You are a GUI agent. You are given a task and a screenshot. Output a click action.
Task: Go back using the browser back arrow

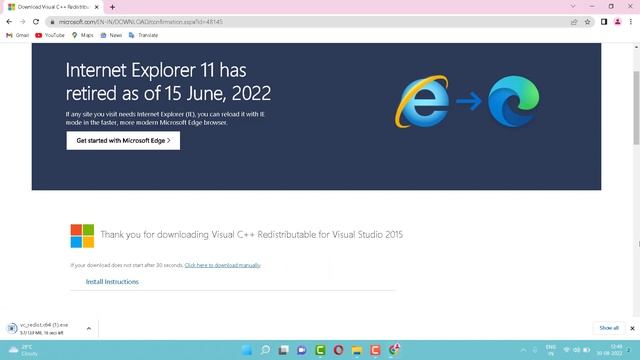[x=9, y=22]
